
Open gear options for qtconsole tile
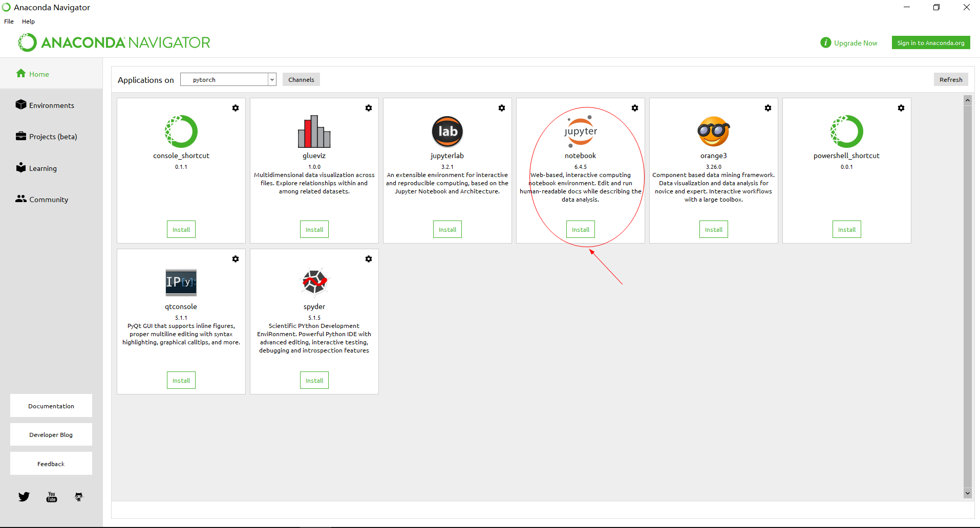[x=236, y=259]
